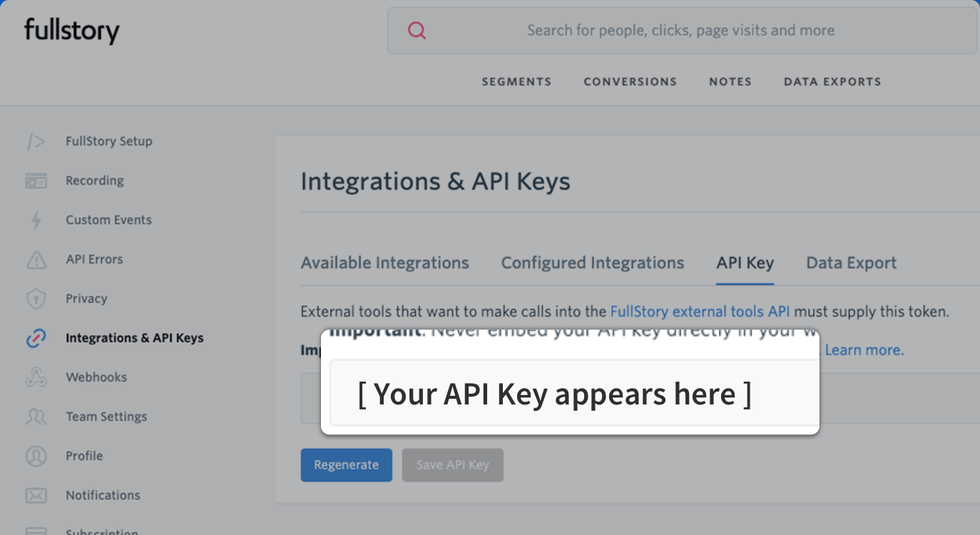Click the API Errors warning triangle icon
980x535 pixels.
pyautogui.click(x=36, y=260)
